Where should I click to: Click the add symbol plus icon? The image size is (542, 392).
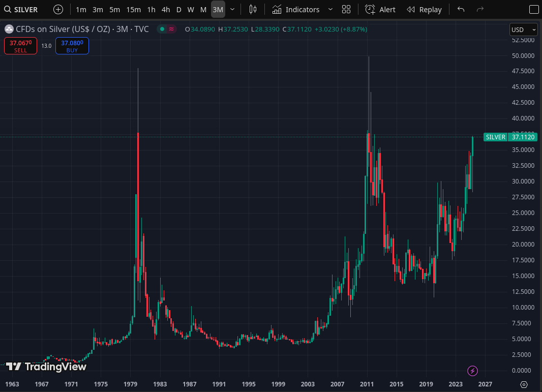coord(58,9)
